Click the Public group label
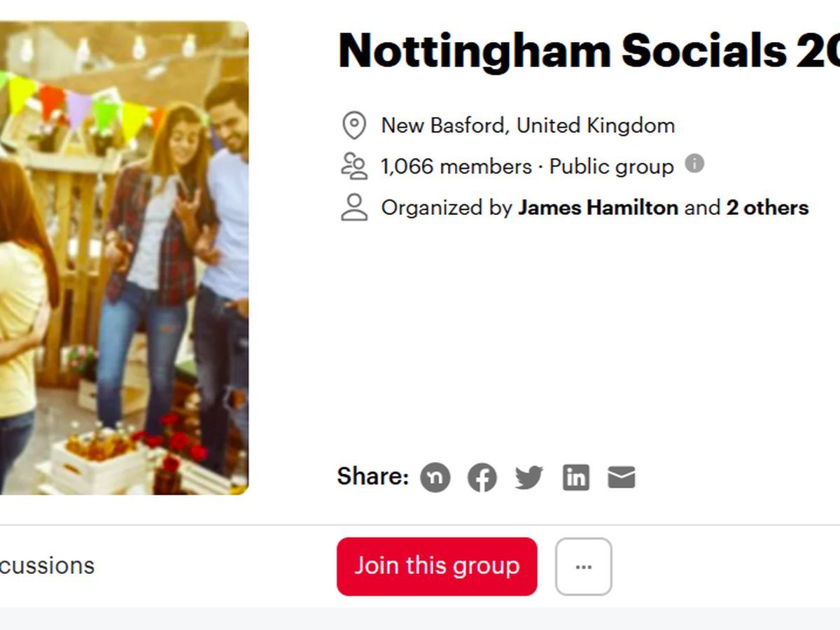Viewport: 840px width, 630px height. click(x=611, y=167)
